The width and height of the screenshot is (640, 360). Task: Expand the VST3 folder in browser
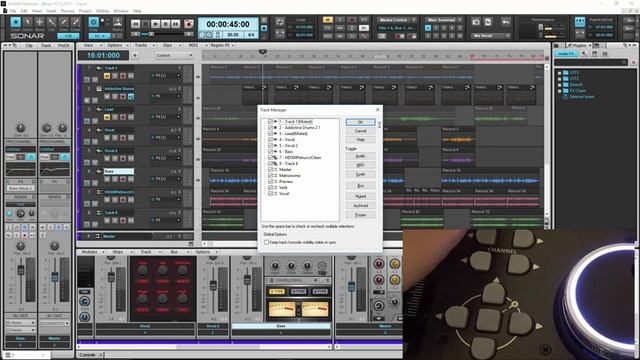point(560,73)
